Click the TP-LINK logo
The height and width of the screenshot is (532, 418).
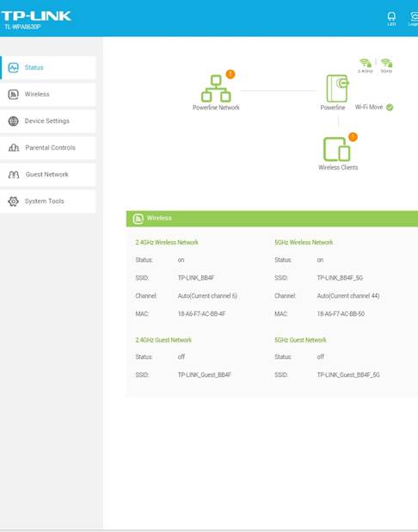coord(36,16)
